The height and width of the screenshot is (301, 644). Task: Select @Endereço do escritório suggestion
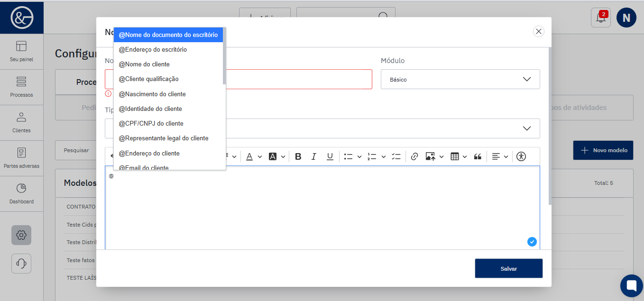[168, 49]
